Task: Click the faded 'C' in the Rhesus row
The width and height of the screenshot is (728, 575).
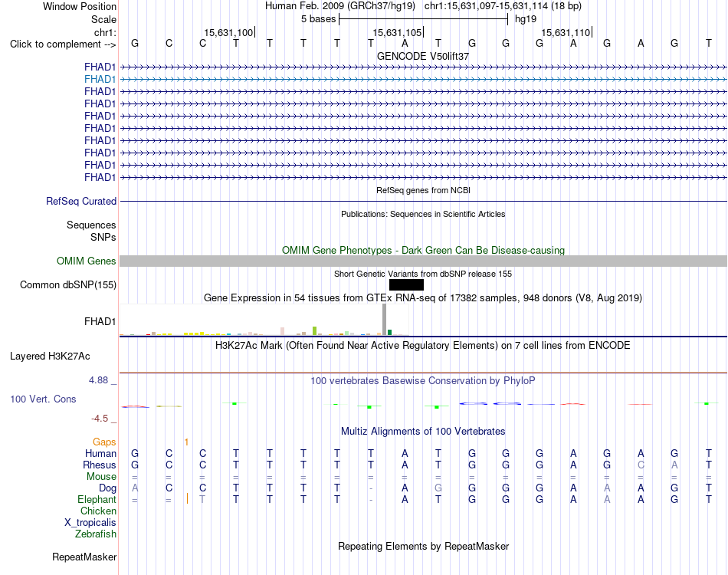Action: point(641,465)
